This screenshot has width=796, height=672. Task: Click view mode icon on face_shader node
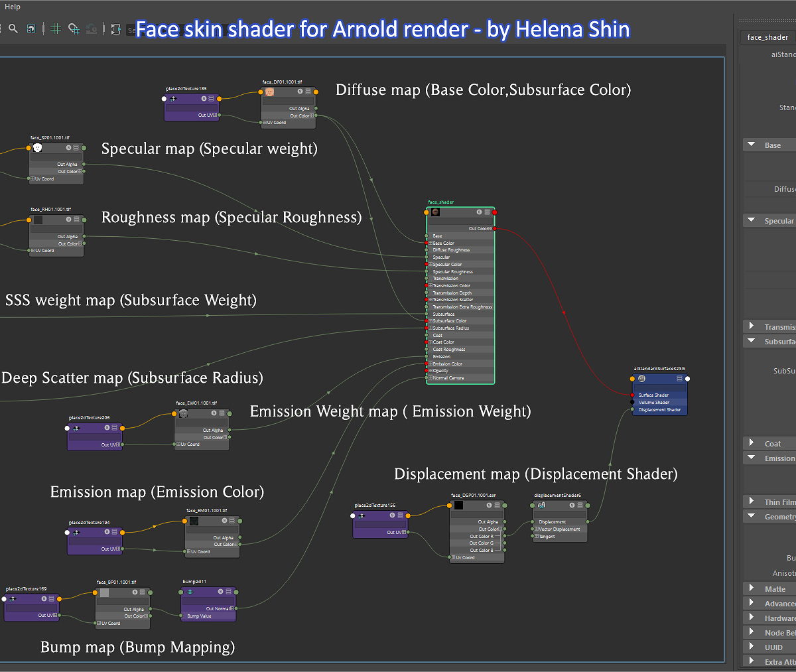pos(487,212)
